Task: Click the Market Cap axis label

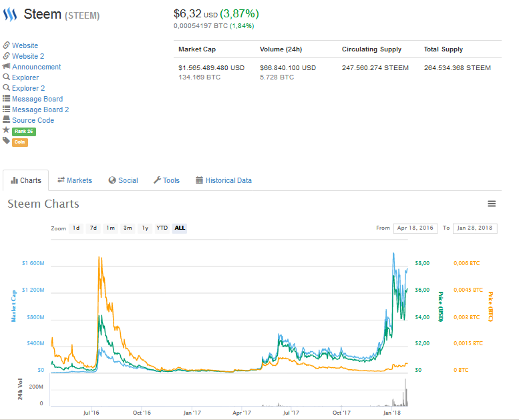Action: pos(13,306)
